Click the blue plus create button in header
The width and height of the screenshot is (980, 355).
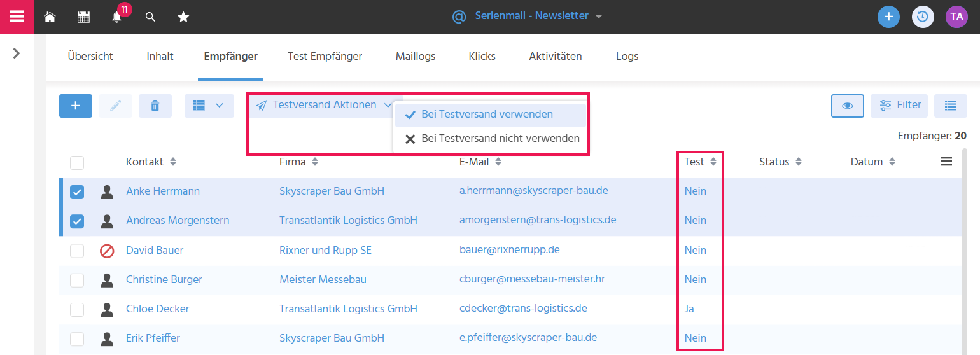tap(888, 17)
